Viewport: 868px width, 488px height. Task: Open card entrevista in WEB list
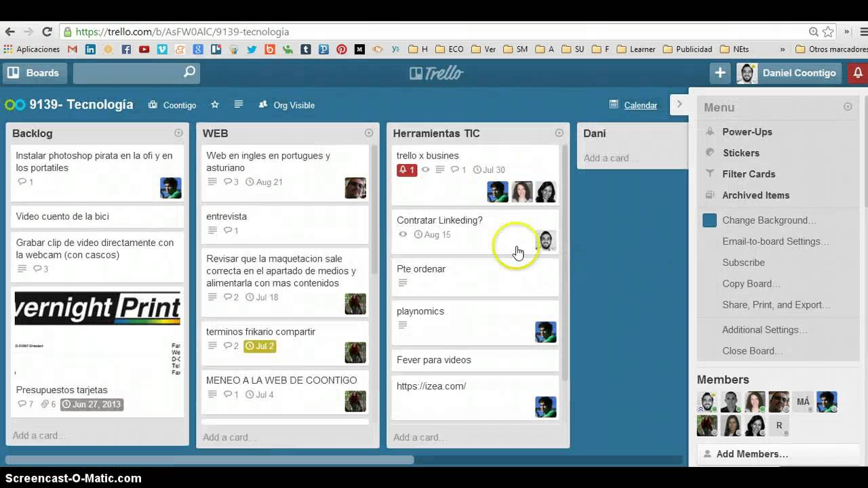pyautogui.click(x=285, y=224)
